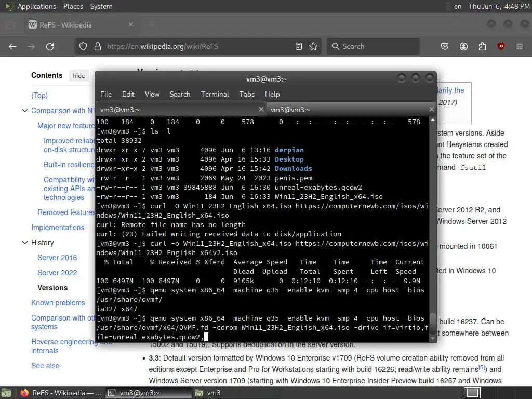Jump to (Top) in contents
The image size is (532, 399).
click(39, 96)
